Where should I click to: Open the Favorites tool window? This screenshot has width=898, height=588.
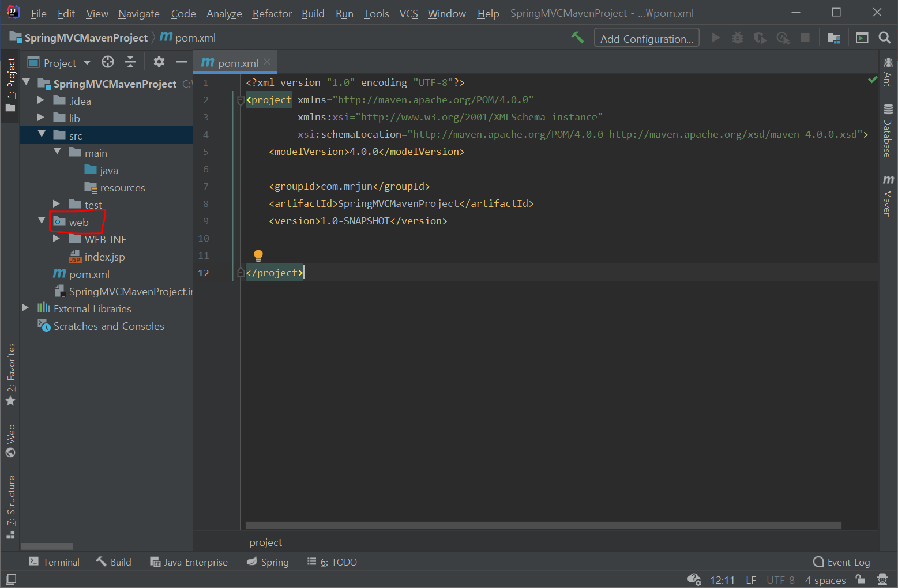tap(10, 374)
